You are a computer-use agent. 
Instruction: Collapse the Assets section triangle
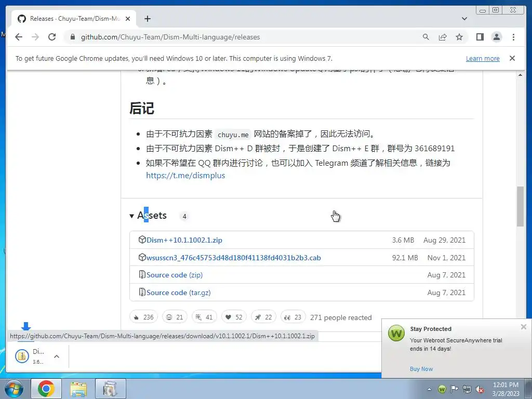coord(131,216)
